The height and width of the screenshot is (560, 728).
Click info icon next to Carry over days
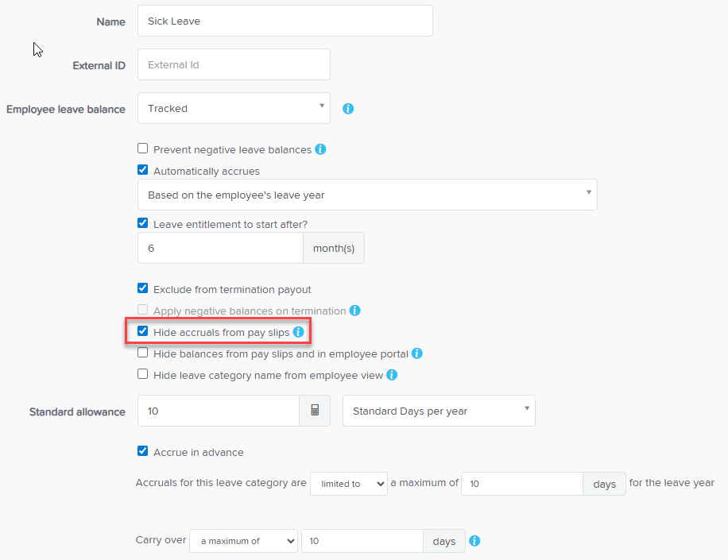tap(474, 541)
